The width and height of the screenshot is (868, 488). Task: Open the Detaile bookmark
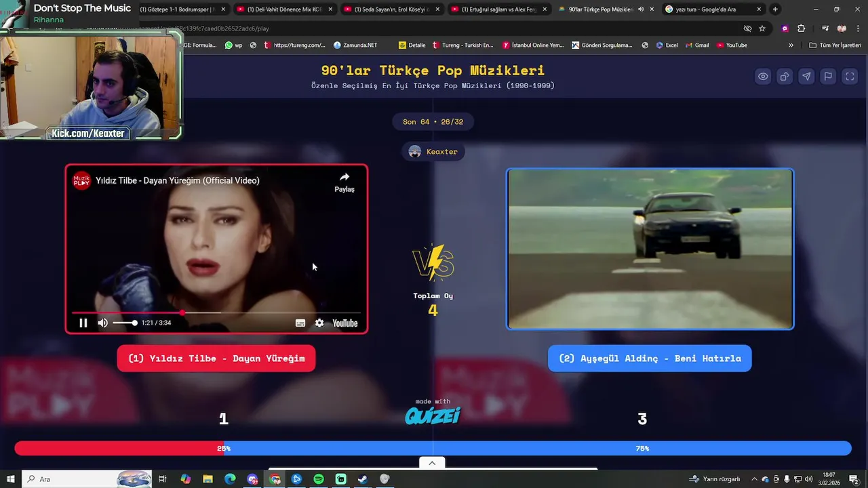pos(412,45)
